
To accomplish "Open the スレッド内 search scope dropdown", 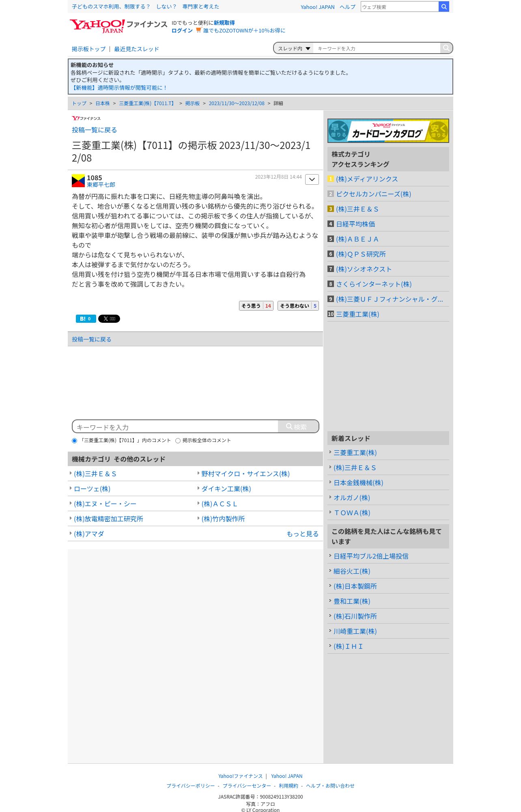I will 294,48.
